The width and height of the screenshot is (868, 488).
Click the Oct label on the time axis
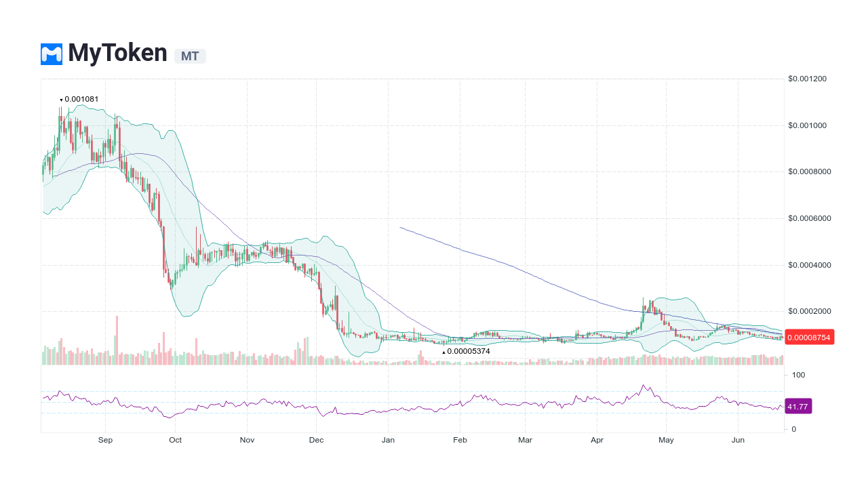coord(175,440)
